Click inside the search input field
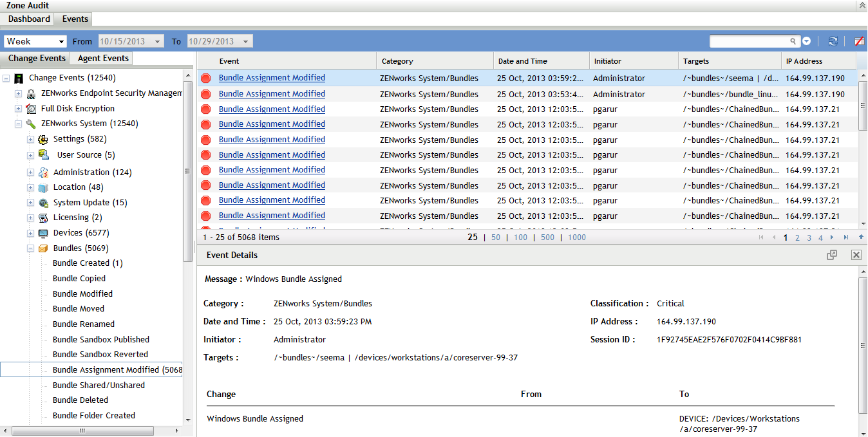The image size is (868, 437). click(751, 41)
